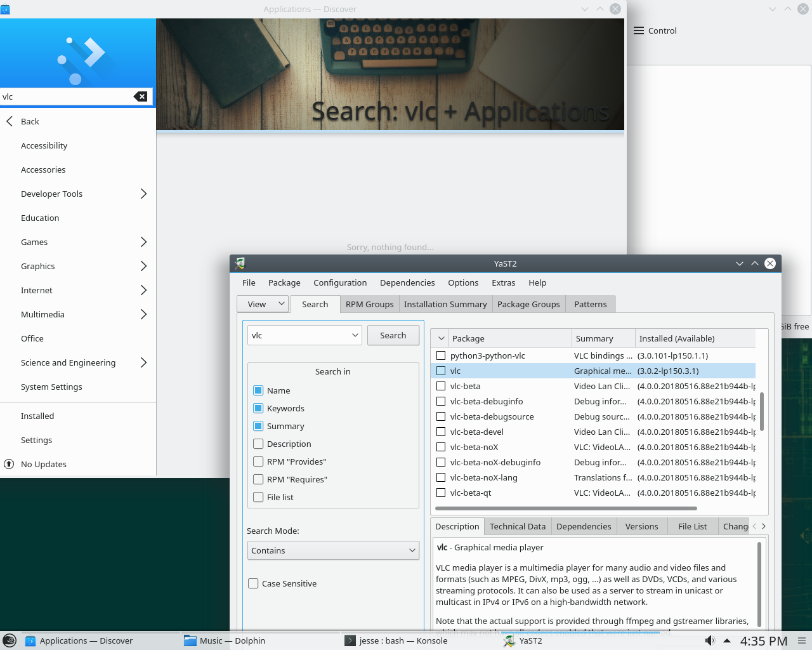Open package list column chooser arrow
Image resolution: width=812 pixels, height=650 pixels.
[441, 338]
